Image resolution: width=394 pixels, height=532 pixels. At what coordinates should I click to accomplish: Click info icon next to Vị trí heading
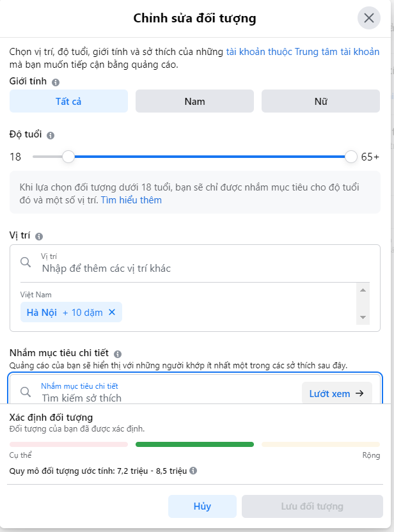[39, 237]
